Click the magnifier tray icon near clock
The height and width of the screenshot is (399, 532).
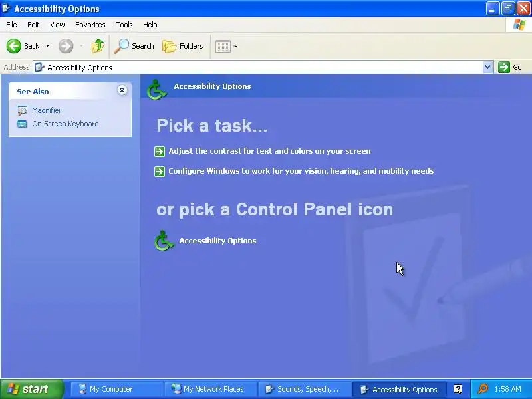pos(483,389)
